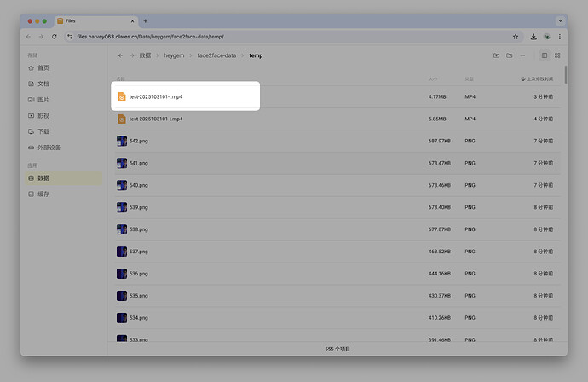Screen dimensions: 588x382
Task: Reload the page in browser
Action: (55, 37)
